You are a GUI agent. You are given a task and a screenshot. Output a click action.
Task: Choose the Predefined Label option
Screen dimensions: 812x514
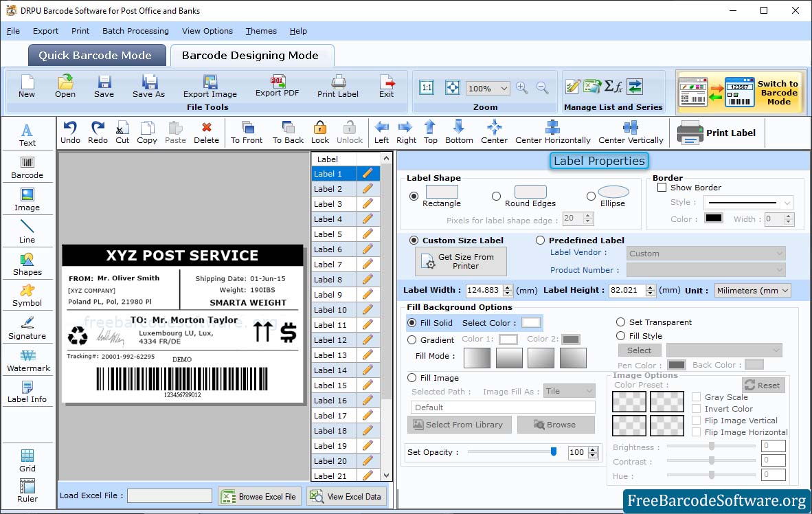click(x=540, y=241)
